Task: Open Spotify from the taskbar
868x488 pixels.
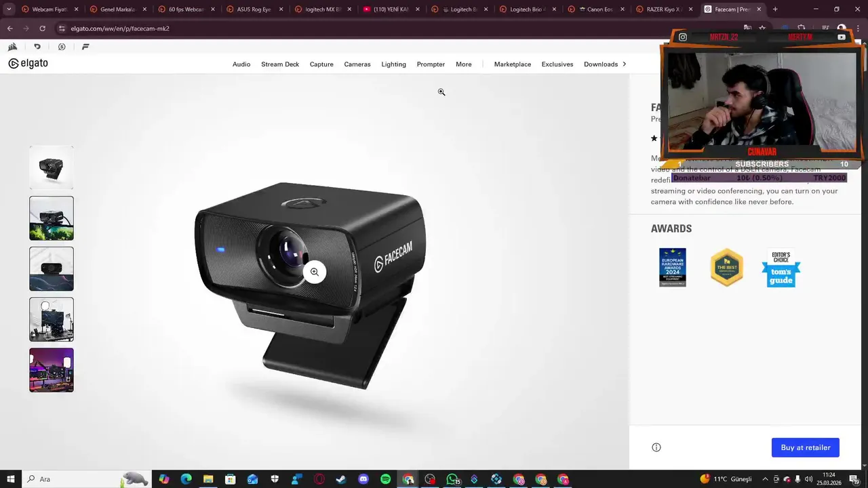Action: (386, 479)
